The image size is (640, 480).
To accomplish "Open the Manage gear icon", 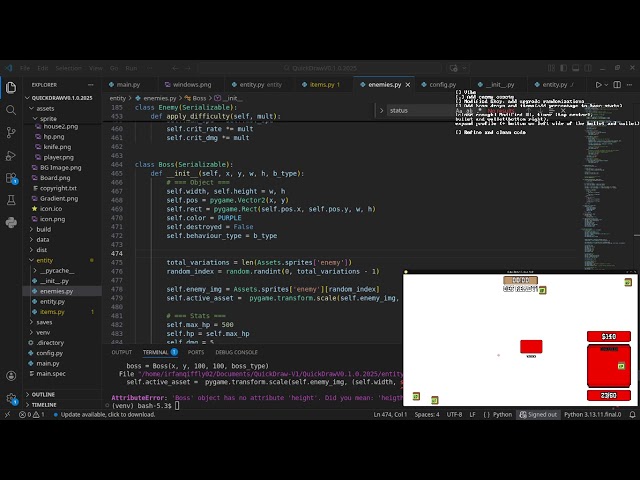I will point(11,398).
